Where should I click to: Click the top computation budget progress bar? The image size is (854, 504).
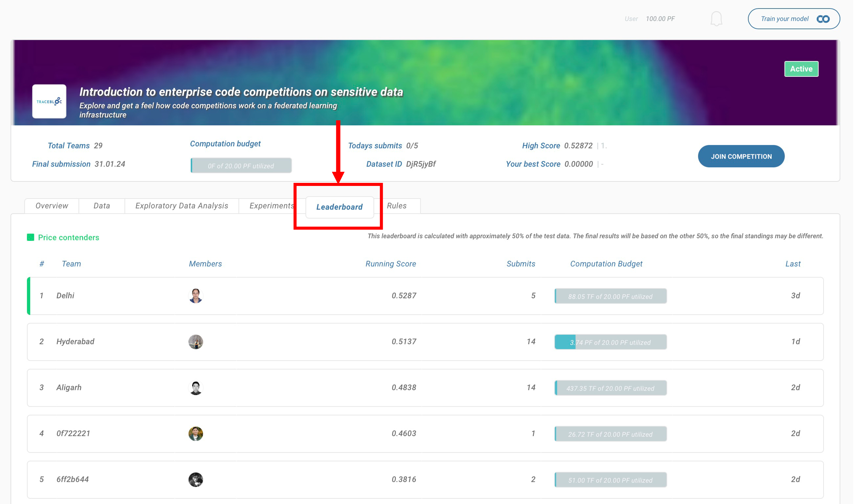pos(241,166)
